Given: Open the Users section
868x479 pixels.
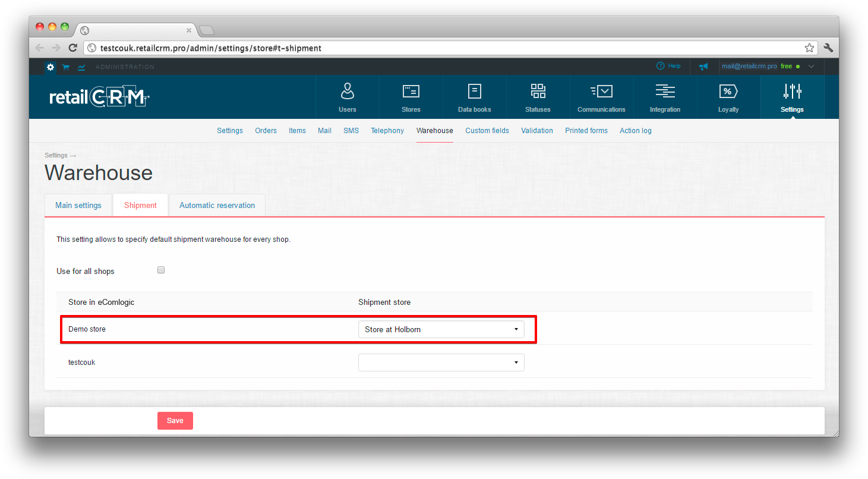Looking at the screenshot, I should click(348, 97).
